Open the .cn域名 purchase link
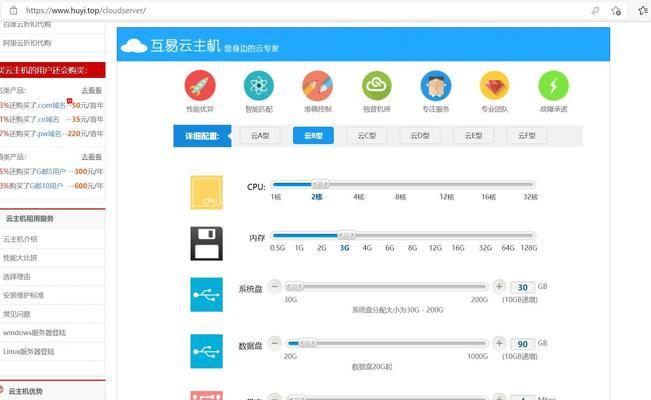This screenshot has height=400, width=651. (x=51, y=119)
